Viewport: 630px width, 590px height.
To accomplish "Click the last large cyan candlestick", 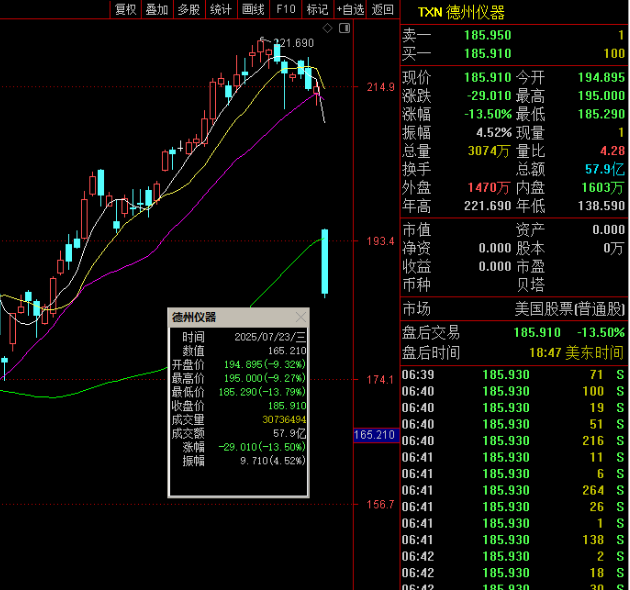I will click(x=325, y=262).
